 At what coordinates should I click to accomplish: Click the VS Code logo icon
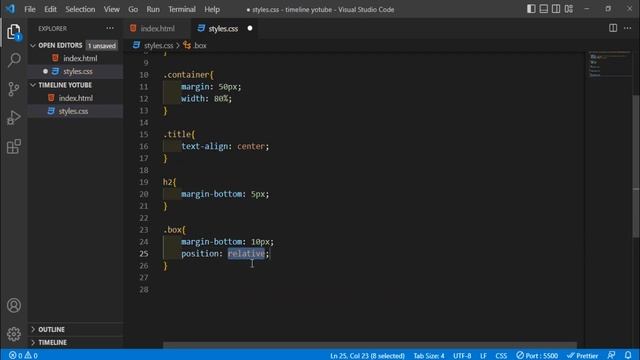10,9
